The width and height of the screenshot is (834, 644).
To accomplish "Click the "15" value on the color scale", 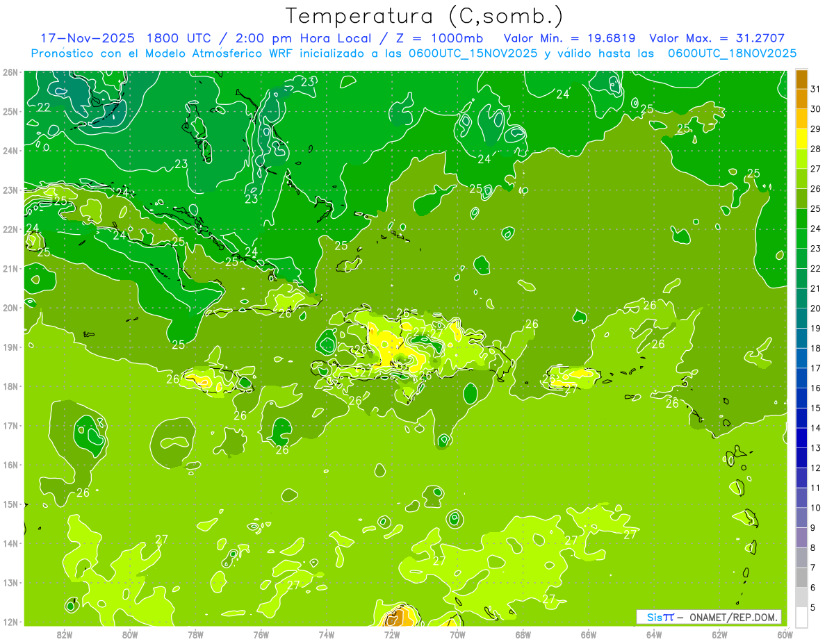I will (x=815, y=408).
